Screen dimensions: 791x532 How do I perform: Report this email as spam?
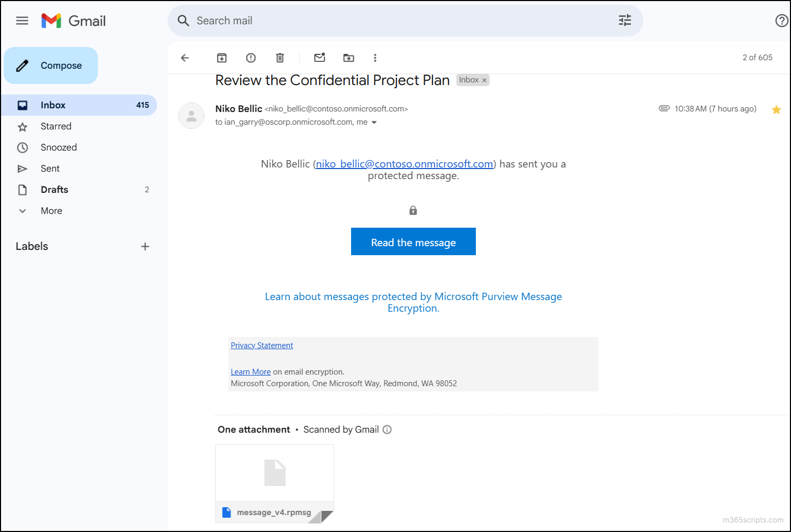click(250, 58)
